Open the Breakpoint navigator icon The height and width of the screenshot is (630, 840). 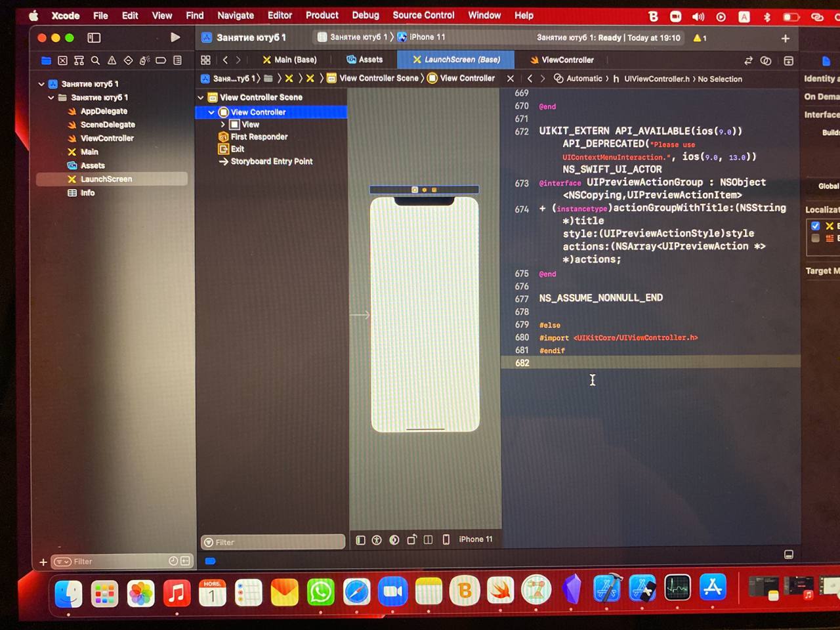point(161,60)
